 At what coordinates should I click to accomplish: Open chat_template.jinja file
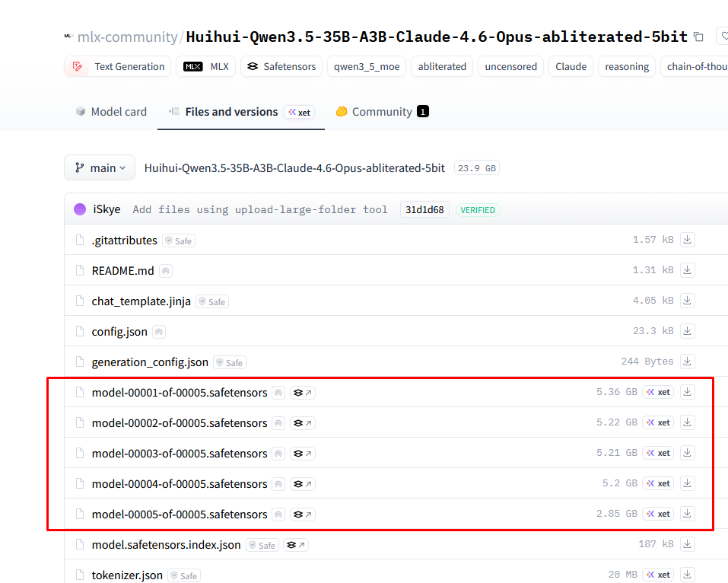pyautogui.click(x=141, y=301)
